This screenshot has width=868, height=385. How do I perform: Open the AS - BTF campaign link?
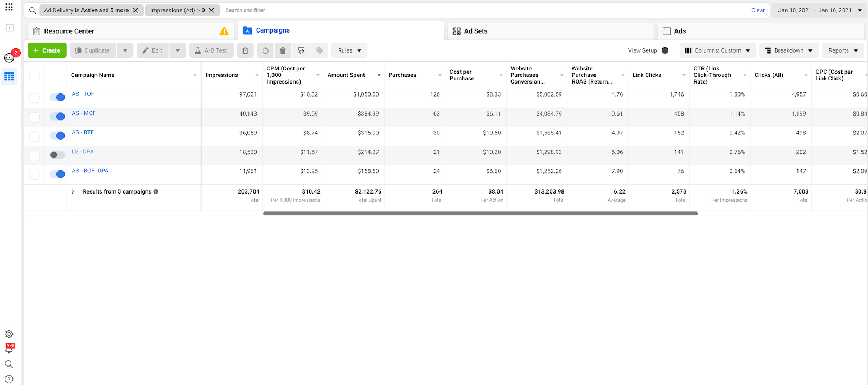[83, 132]
